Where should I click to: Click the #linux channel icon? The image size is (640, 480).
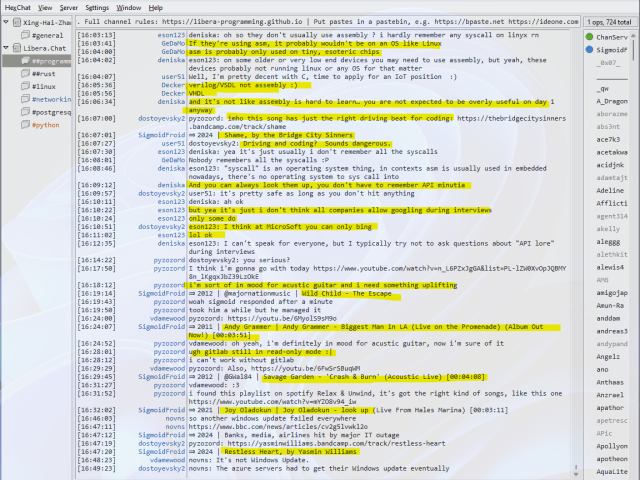pos(25,86)
